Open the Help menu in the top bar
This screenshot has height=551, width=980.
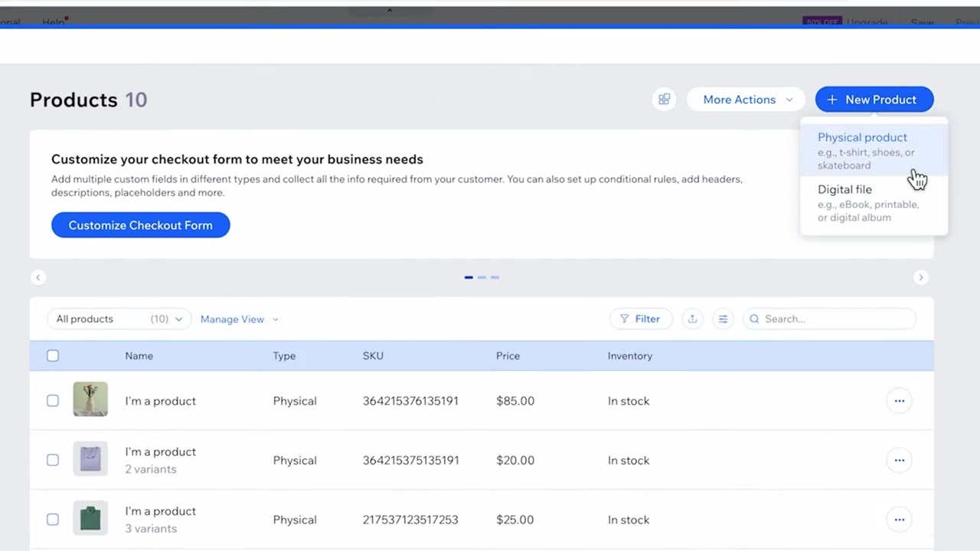pos(54,22)
